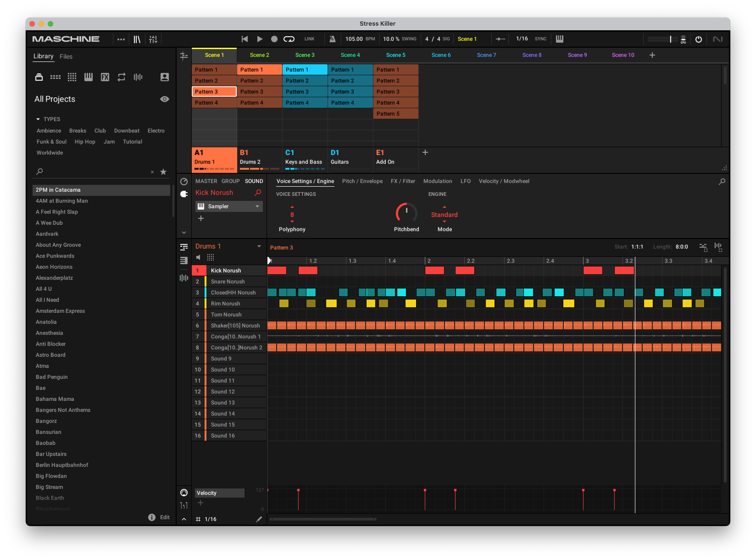Switch to user content icon in browser

(164, 77)
